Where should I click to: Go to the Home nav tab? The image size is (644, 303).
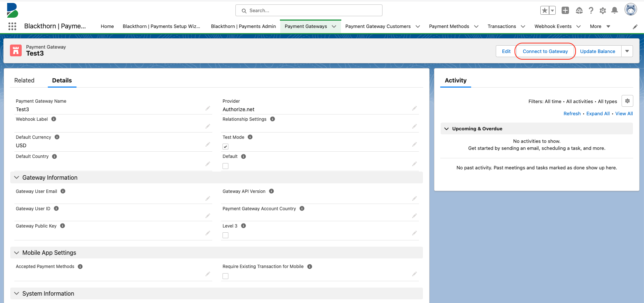[x=107, y=27]
